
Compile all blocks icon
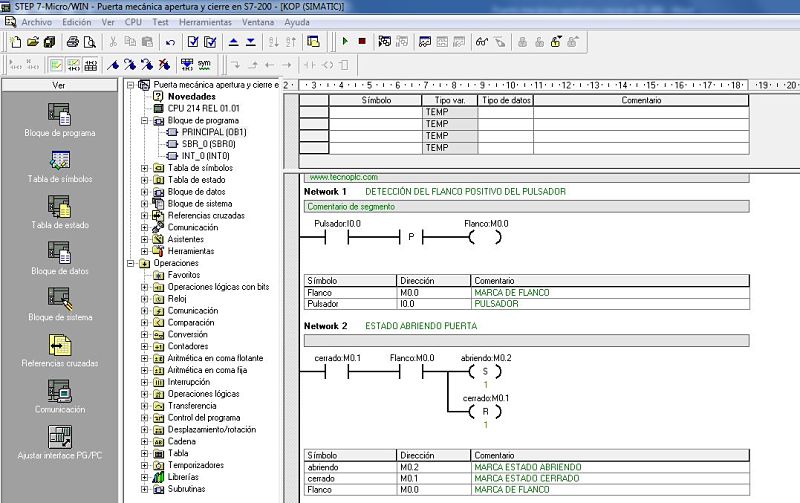coord(210,42)
